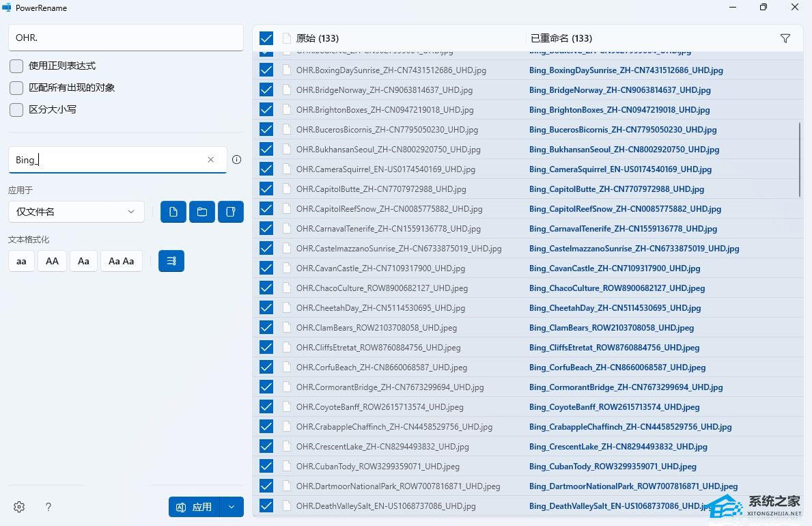The height and width of the screenshot is (526, 812).
Task: Select original name OHR.BukhansanSeoul_ZH-CN8002920750_UHD.jpg
Action: (x=389, y=149)
